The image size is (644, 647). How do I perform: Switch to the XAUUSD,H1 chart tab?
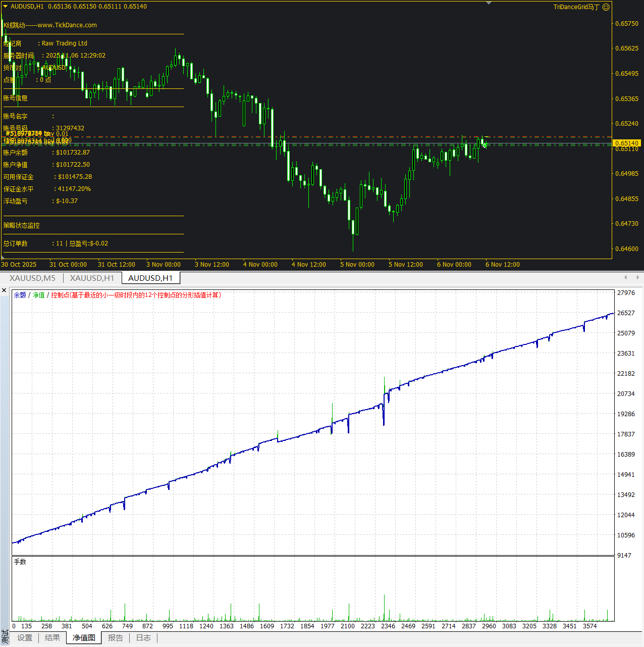[92, 278]
